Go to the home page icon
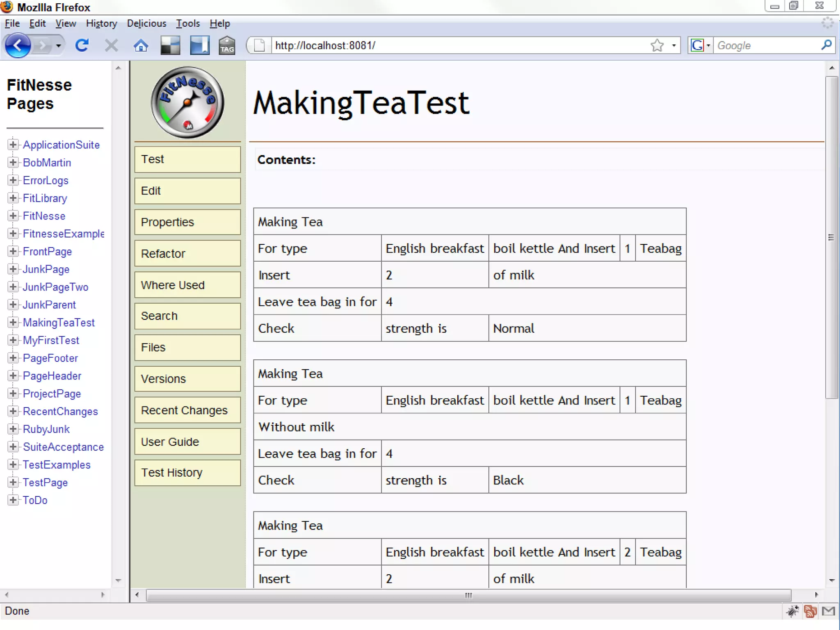This screenshot has height=630, width=840. pos(141,45)
